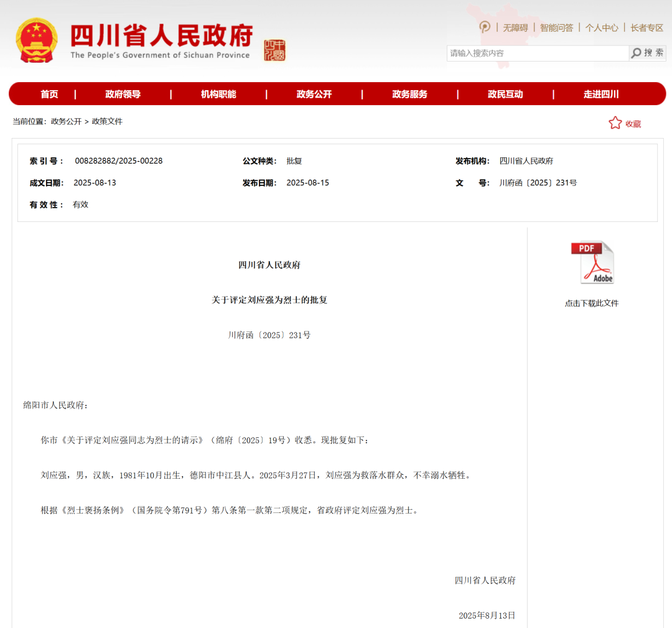
Task: Open the 走进四川 navigation item
Action: (x=600, y=95)
